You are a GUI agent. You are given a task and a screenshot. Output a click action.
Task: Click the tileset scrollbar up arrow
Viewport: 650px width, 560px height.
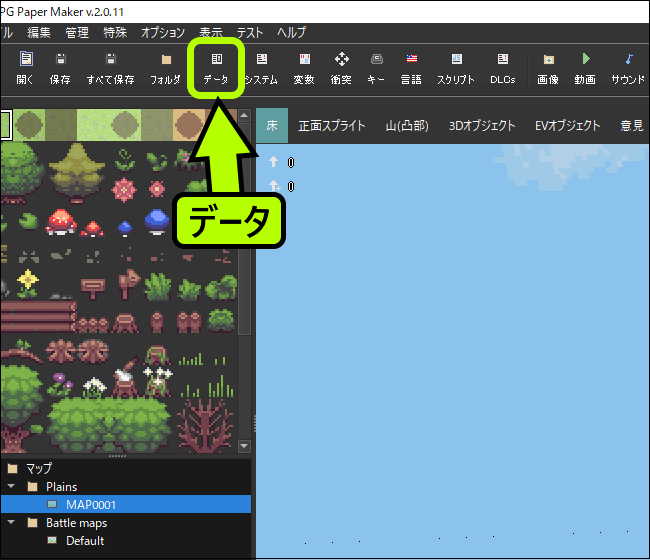tap(245, 117)
